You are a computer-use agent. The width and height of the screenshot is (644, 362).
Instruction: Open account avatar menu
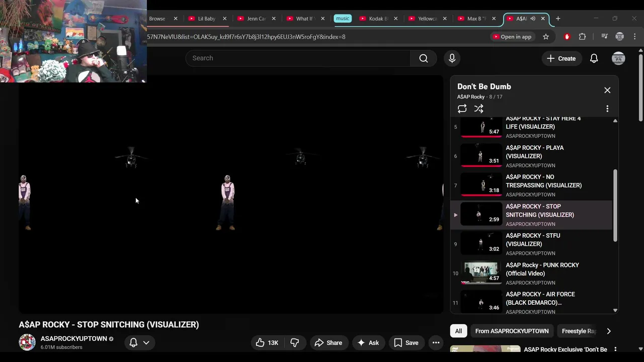click(618, 58)
